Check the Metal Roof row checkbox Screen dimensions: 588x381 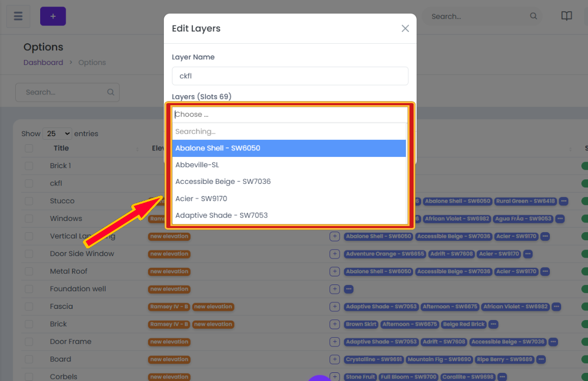[29, 272]
